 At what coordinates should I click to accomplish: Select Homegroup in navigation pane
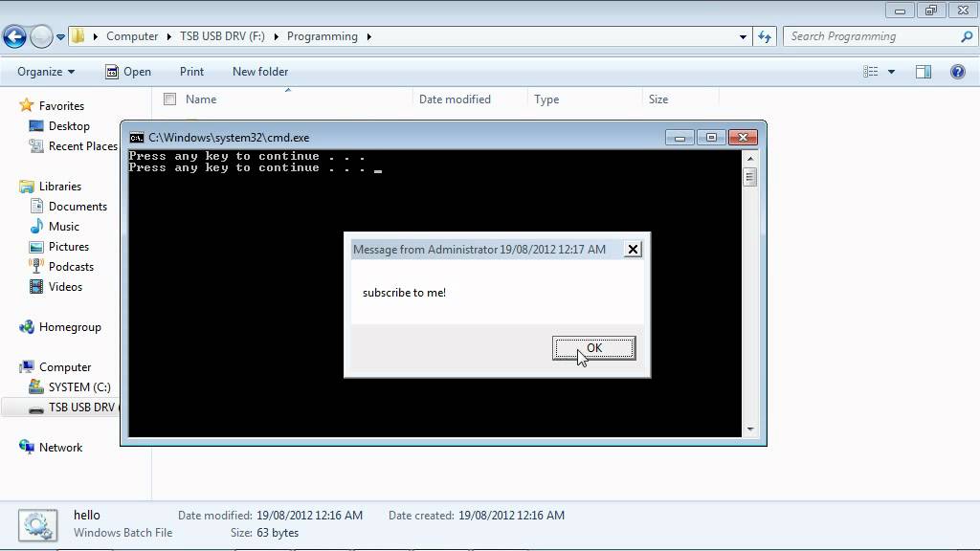point(70,327)
